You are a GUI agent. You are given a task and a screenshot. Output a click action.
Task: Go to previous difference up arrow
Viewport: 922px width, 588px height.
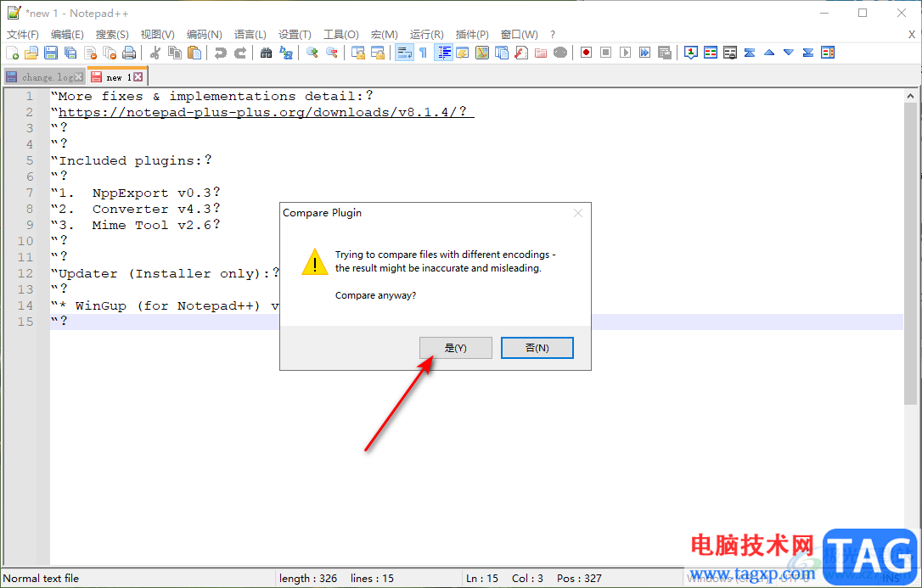coord(769,53)
